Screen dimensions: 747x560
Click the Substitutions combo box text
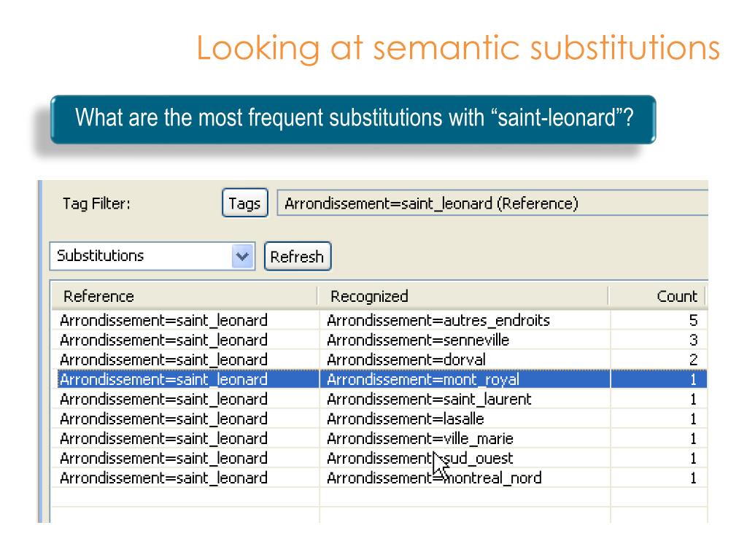100,256
